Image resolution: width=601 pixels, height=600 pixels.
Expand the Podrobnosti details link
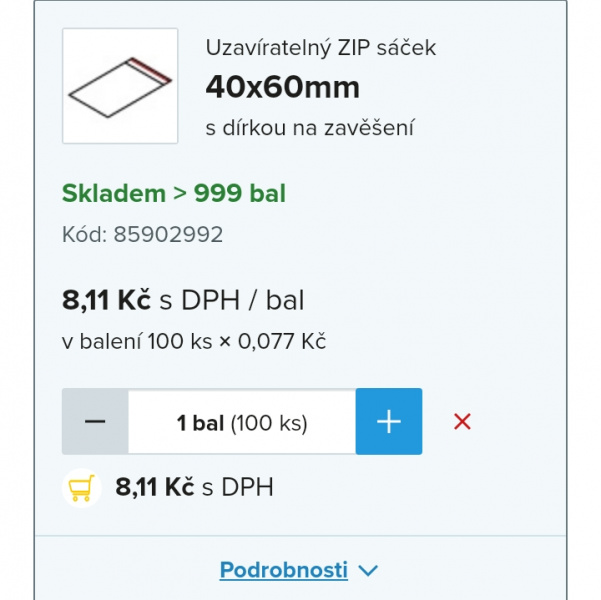(x=284, y=570)
